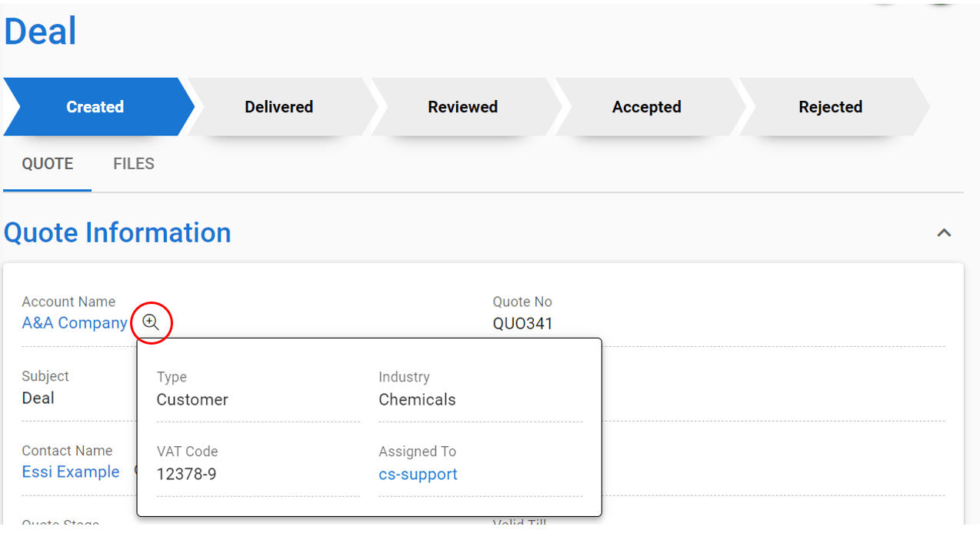980x540 pixels.
Task: Set the quote stage to Rejected
Action: 830,107
